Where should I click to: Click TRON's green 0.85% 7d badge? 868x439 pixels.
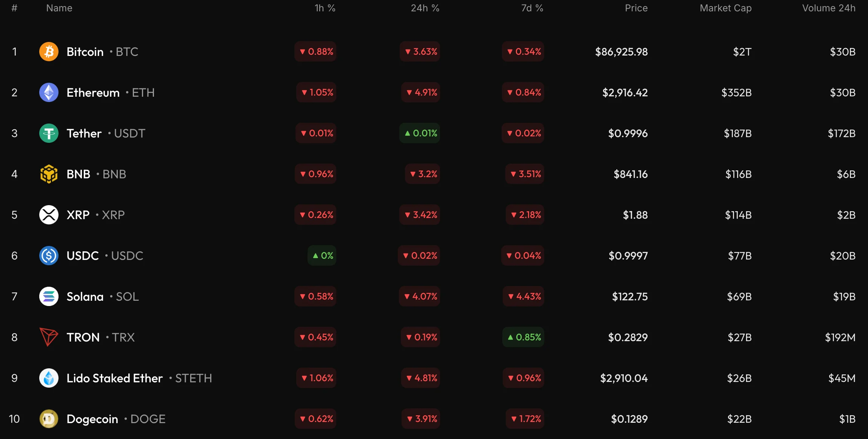tap(523, 337)
